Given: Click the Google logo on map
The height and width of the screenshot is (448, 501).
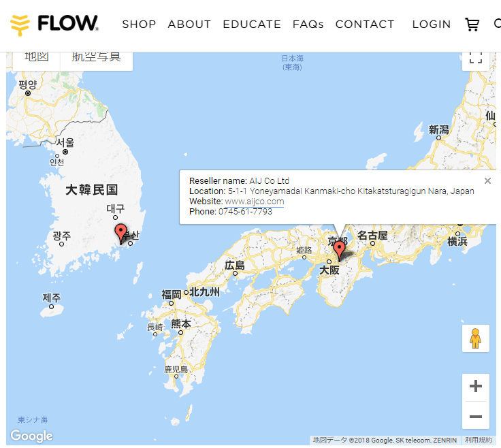Looking at the screenshot, I should (x=31, y=436).
